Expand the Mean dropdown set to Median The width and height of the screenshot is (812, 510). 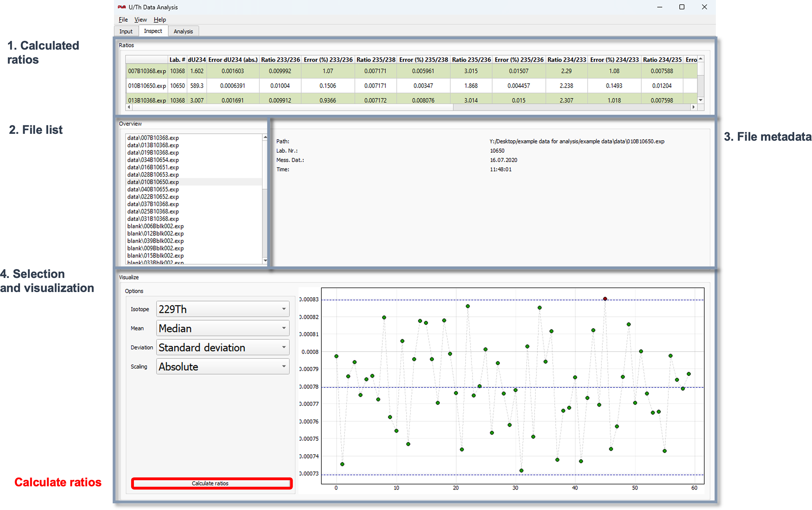click(x=223, y=328)
